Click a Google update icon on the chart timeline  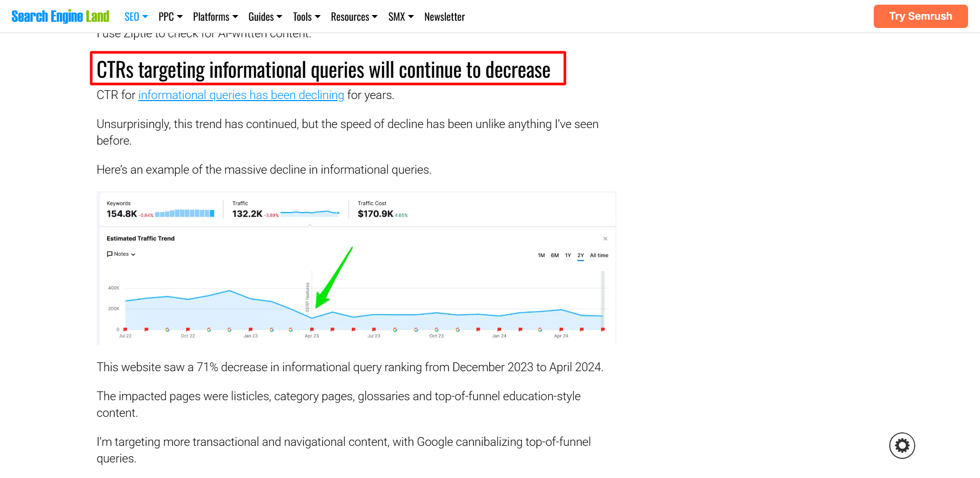167,329
